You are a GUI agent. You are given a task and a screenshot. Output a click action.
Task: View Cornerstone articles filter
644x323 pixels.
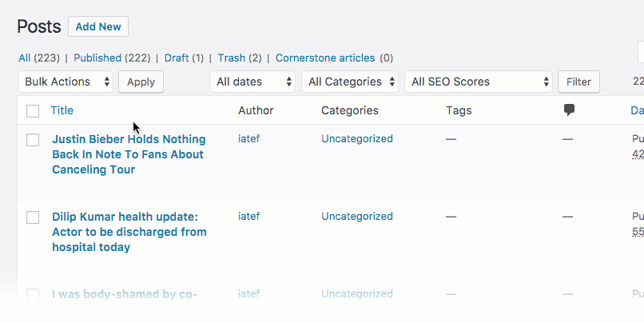[325, 58]
